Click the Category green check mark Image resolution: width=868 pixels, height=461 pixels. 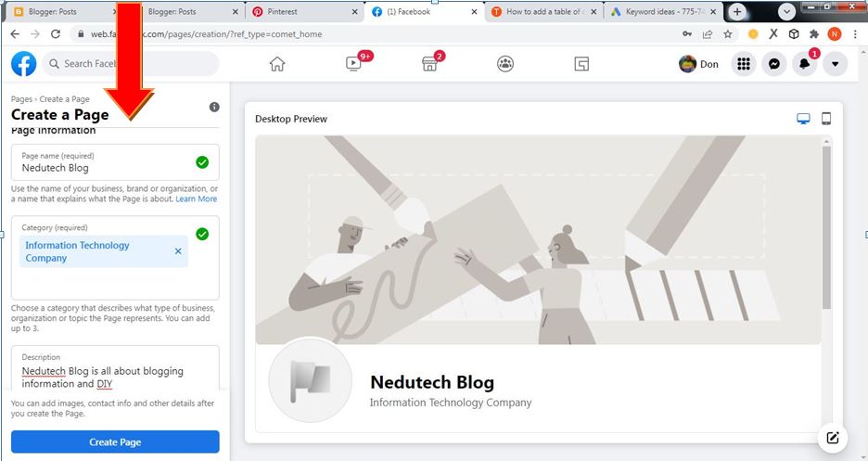tap(202, 234)
